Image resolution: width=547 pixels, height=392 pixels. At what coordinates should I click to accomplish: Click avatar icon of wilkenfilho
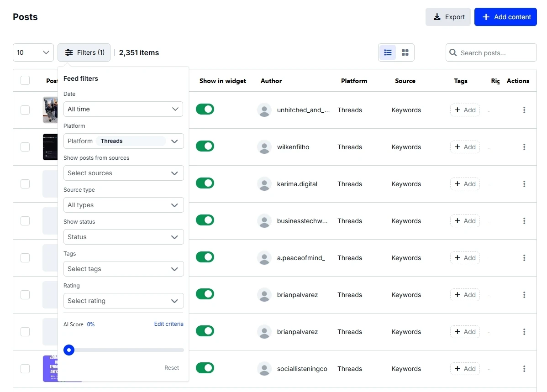[264, 147]
